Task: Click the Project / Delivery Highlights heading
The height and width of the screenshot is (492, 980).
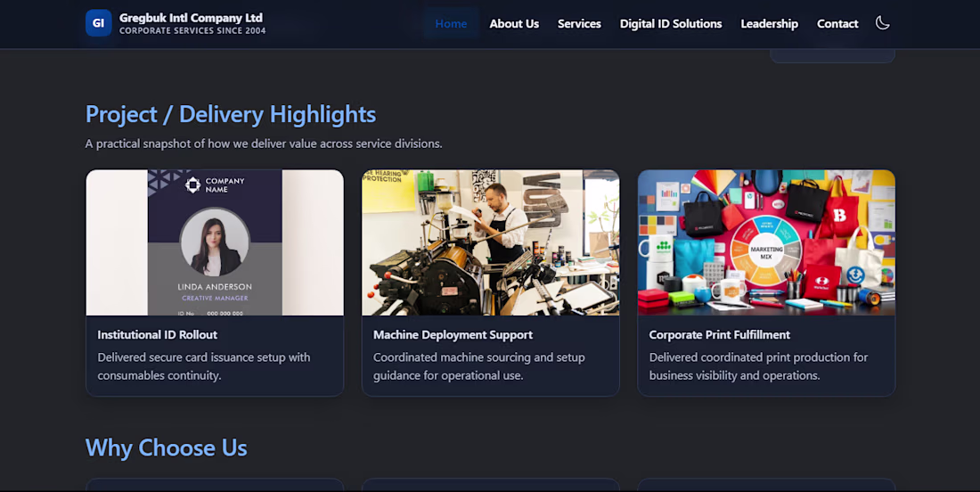Action: tap(231, 114)
